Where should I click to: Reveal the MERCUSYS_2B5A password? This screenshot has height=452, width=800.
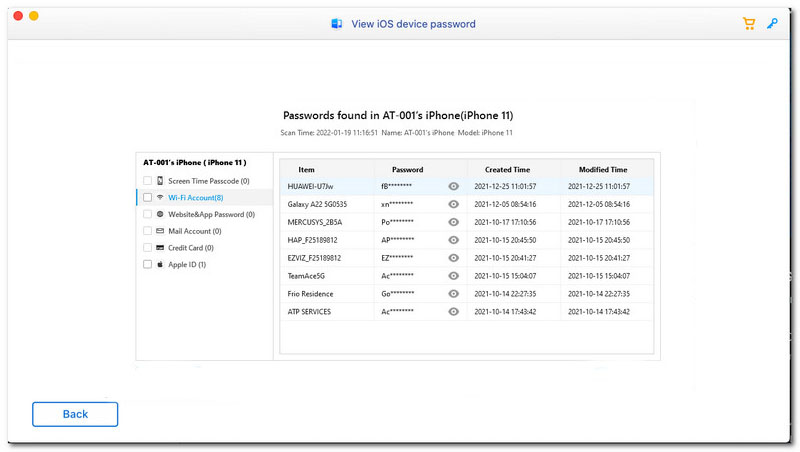tap(454, 222)
